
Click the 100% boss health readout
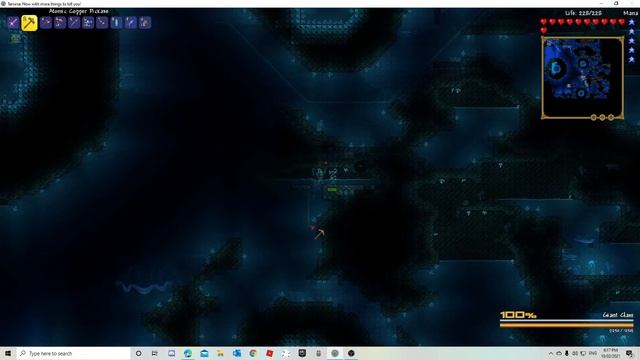[x=518, y=315]
